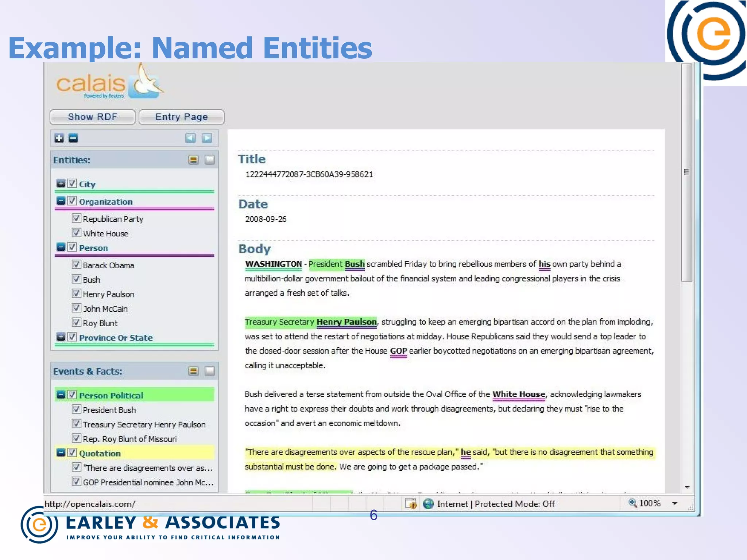Click the Entry Page button
747x560 pixels.
pos(182,117)
